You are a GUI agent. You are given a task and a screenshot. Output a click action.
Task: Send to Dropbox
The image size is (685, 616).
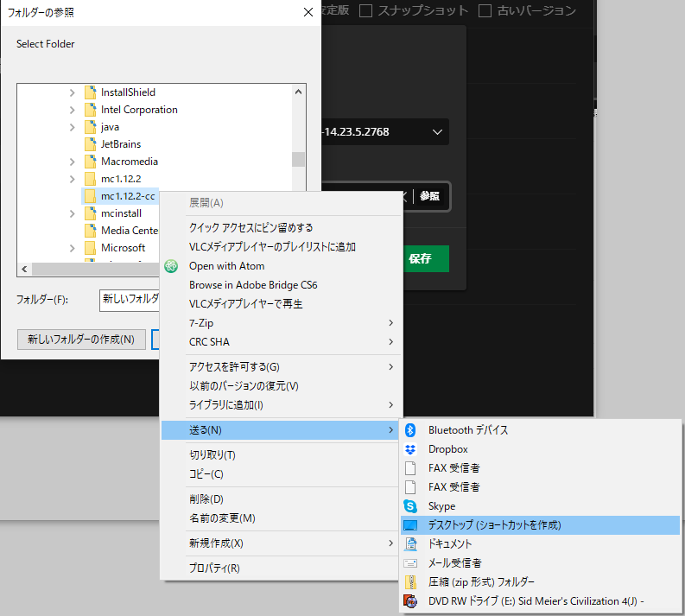(x=541, y=449)
